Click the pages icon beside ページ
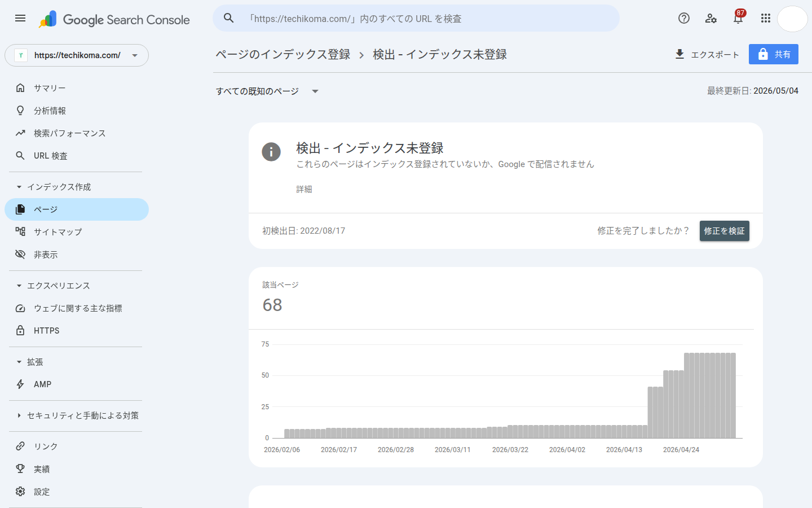Screen dimensions: 812x508 pyautogui.click(x=20, y=209)
